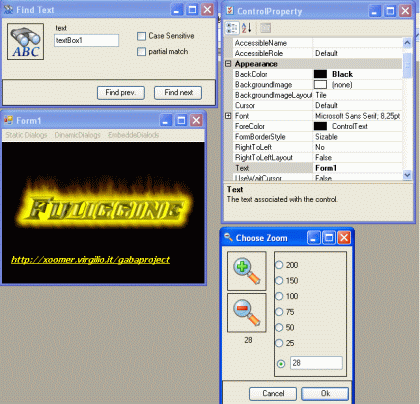Open Property Pages icon in ControlProperty toolbar
Viewport: 420px width, 404px height.
[x=265, y=28]
